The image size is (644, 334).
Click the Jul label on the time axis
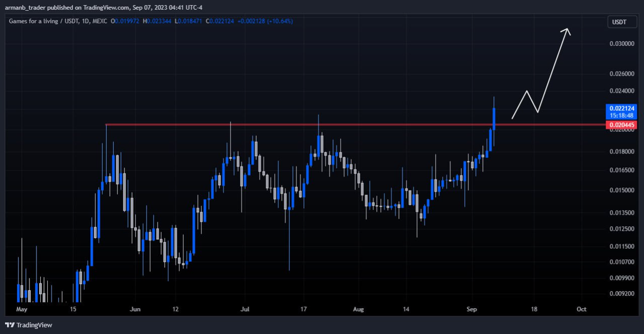tap(244, 309)
